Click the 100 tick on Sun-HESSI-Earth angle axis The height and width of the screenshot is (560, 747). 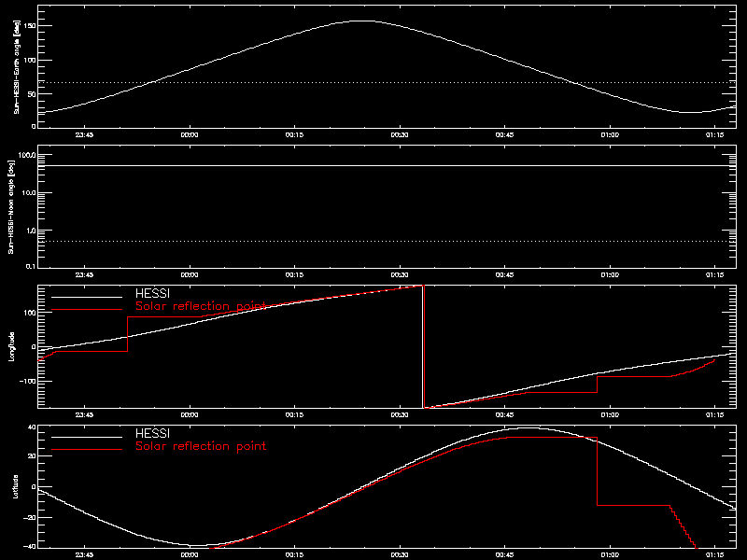(30, 60)
